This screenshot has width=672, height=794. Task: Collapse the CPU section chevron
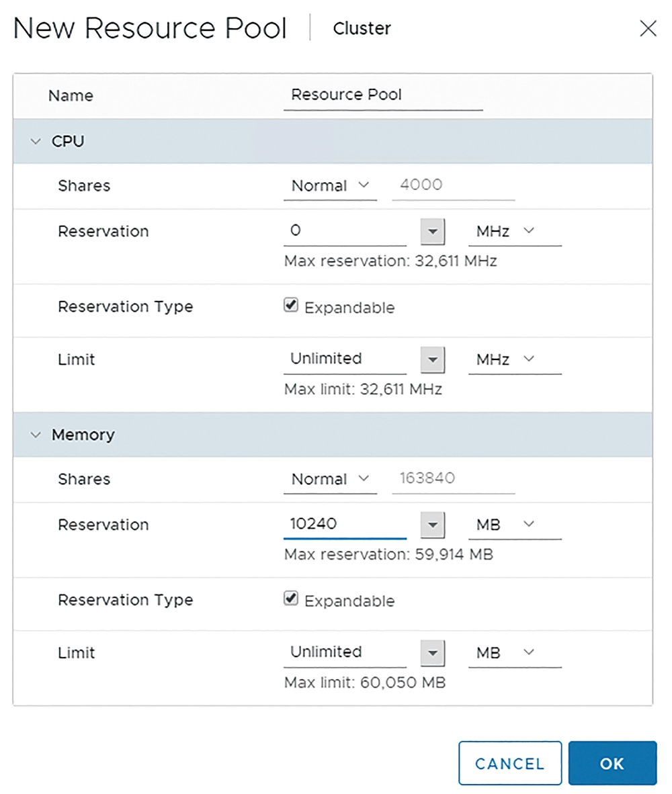36,141
